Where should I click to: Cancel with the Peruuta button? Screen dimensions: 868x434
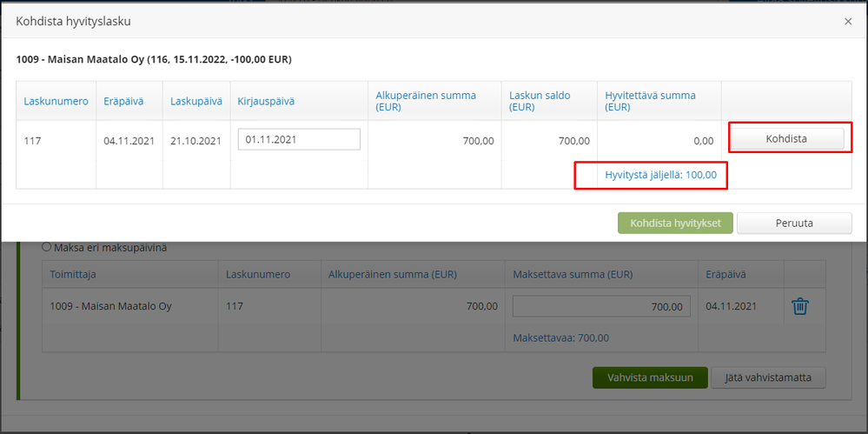click(794, 224)
